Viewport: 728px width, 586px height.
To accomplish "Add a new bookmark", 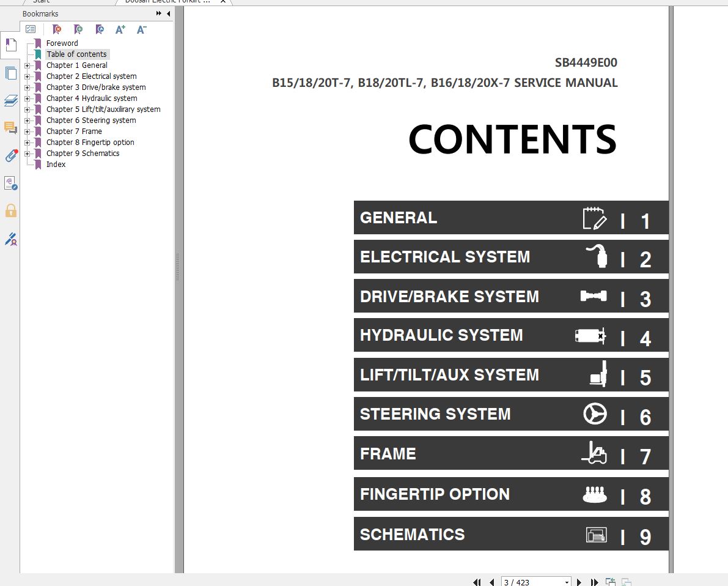I will pyautogui.click(x=78, y=29).
